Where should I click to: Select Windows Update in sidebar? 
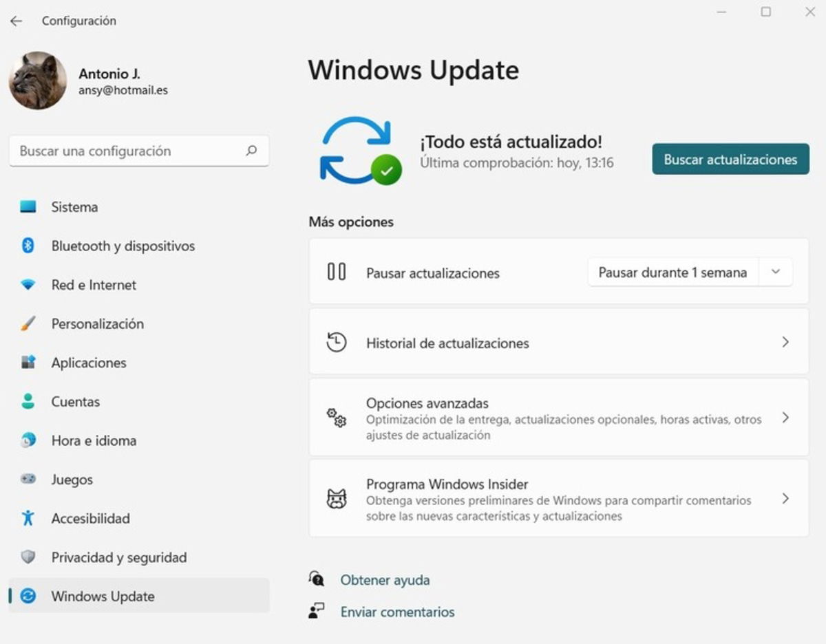coord(139,596)
